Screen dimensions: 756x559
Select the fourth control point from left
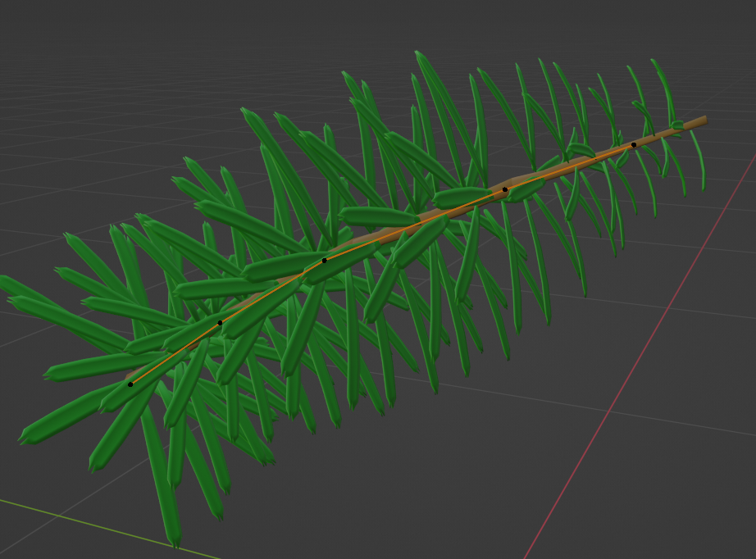tap(505, 189)
